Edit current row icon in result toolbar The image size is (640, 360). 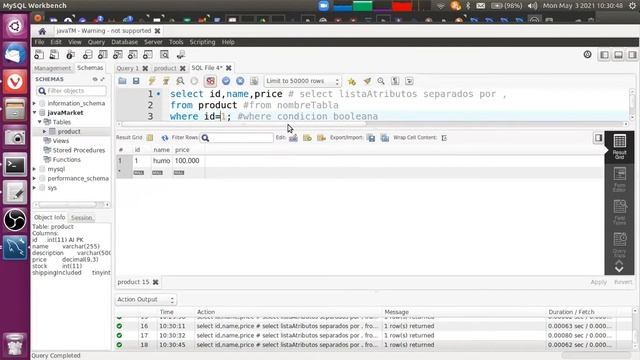(293, 138)
